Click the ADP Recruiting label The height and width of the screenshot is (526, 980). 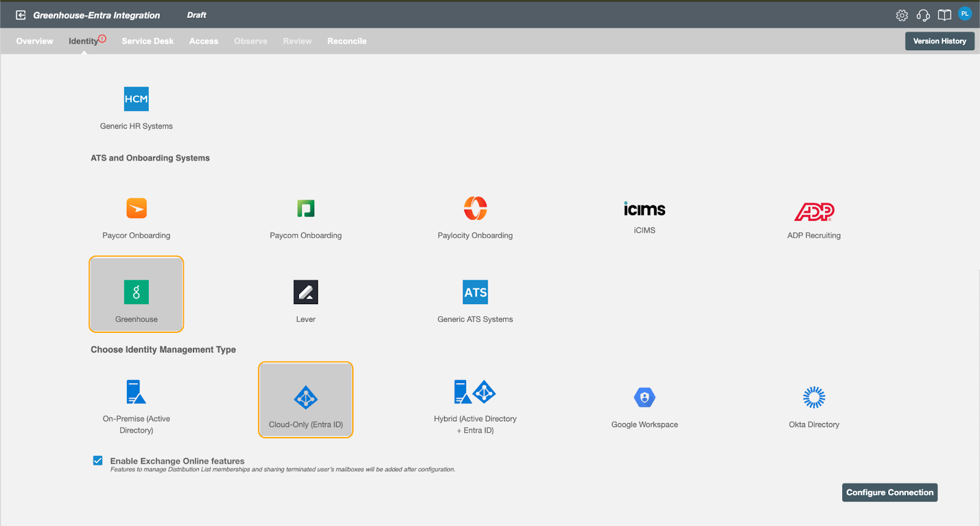[814, 235]
